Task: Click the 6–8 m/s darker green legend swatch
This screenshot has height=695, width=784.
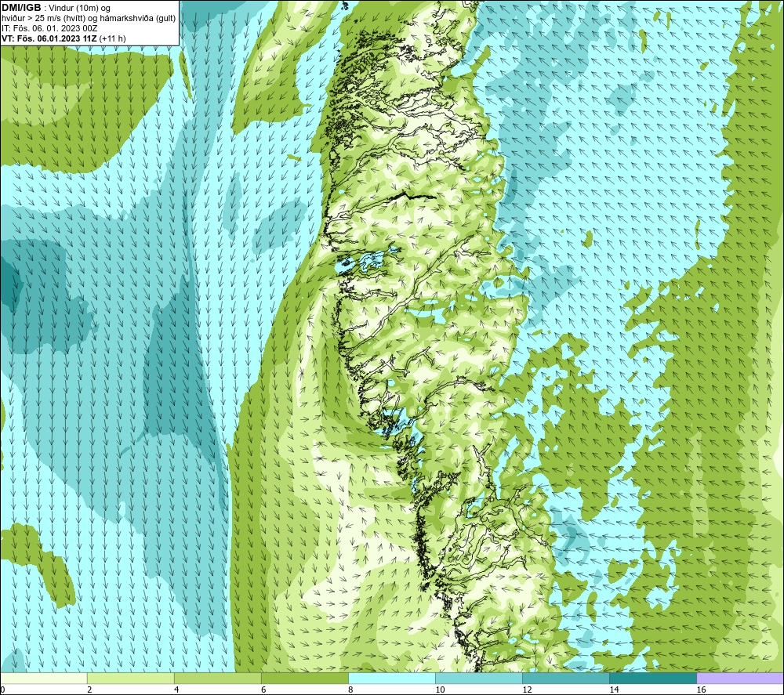Action: [x=304, y=678]
